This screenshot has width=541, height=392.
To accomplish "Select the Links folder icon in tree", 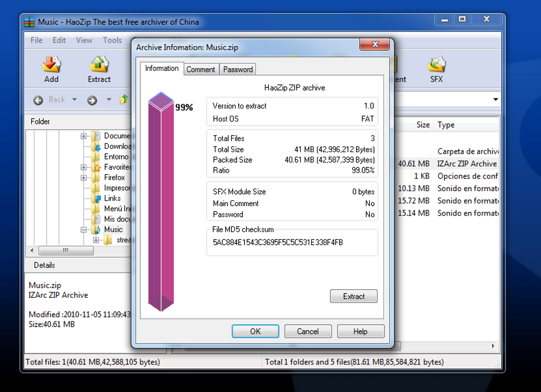I will pyautogui.click(x=96, y=199).
